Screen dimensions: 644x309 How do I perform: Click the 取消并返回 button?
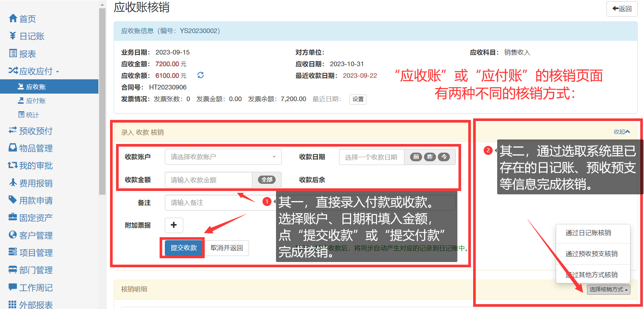tap(227, 248)
